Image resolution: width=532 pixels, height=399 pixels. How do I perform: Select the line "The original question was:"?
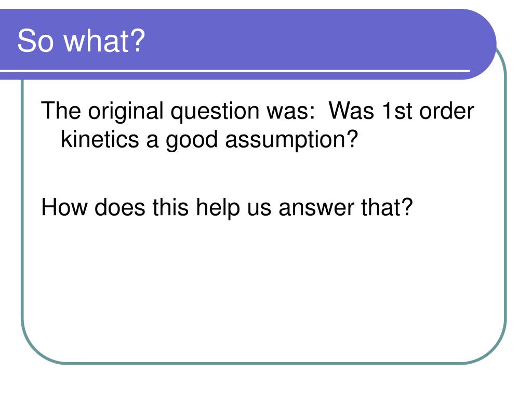coord(178,111)
